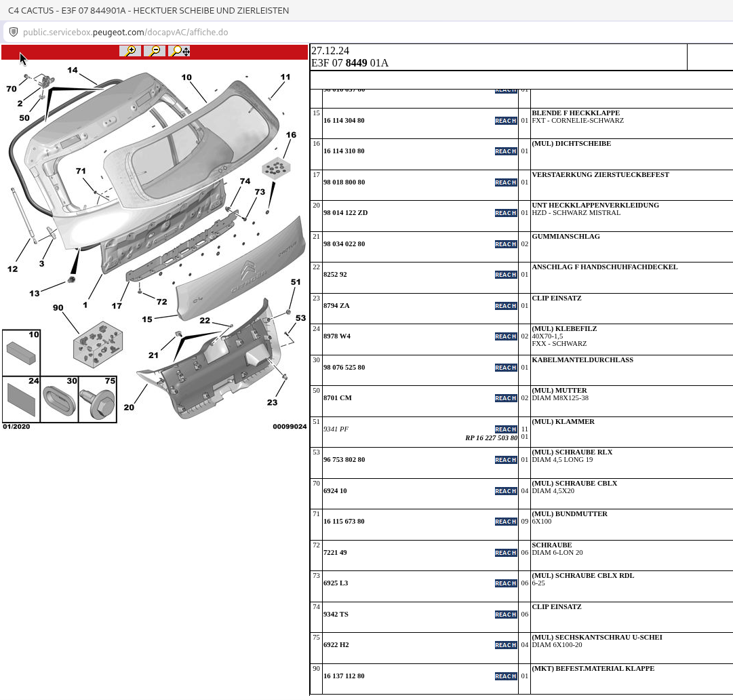
Task: Select part number 98 014 122 ZD
Action: coord(345,213)
